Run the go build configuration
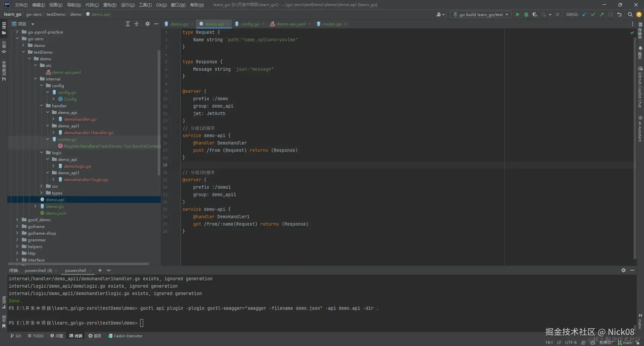This screenshot has height=346, width=644. coord(518,14)
